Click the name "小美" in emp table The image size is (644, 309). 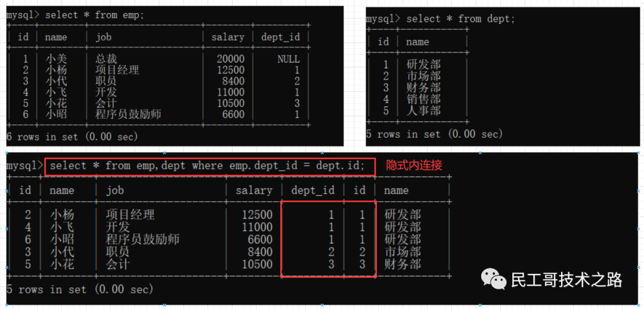(x=56, y=59)
